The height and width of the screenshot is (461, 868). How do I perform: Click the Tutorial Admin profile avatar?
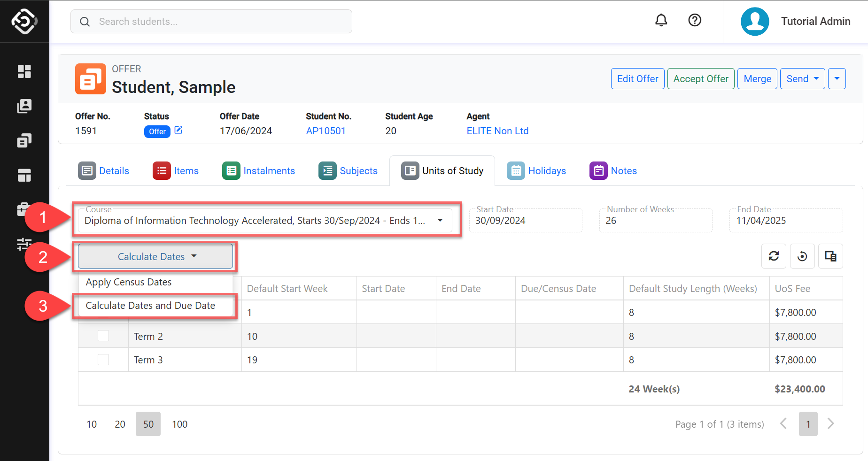(x=754, y=22)
